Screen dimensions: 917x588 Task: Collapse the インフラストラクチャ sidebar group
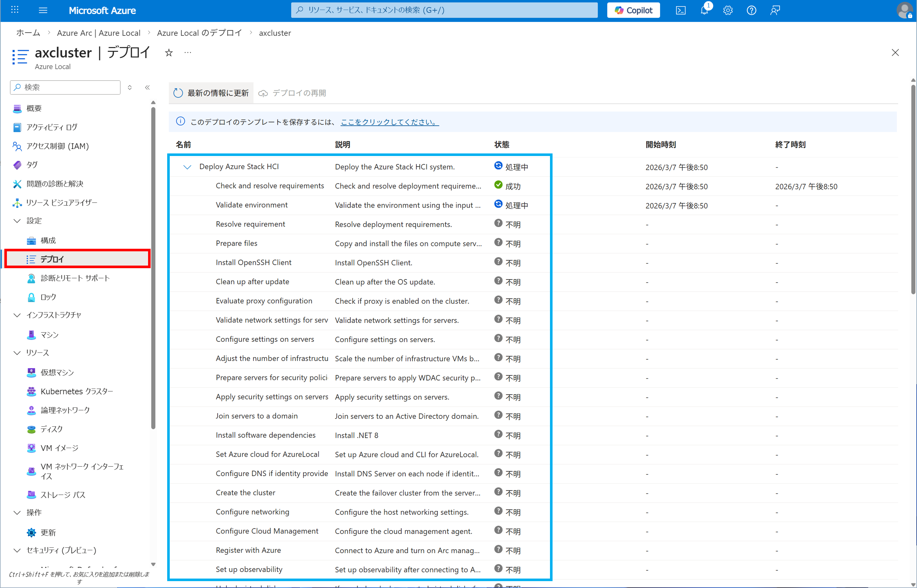coord(17,315)
